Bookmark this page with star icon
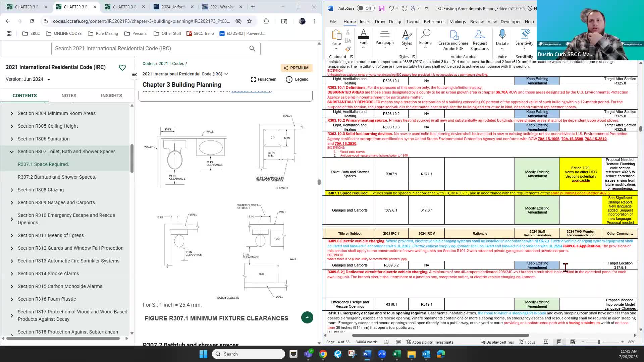Screen dimensions: 644x362 [249, 21]
